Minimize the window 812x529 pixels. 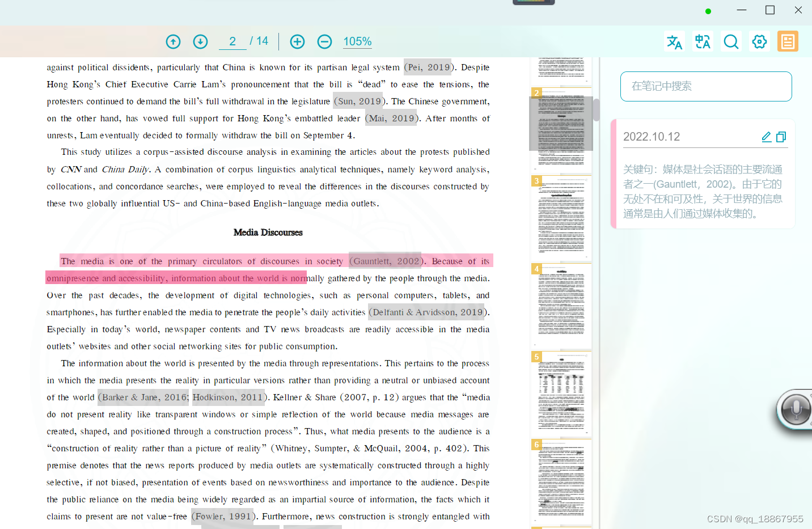[x=742, y=10]
